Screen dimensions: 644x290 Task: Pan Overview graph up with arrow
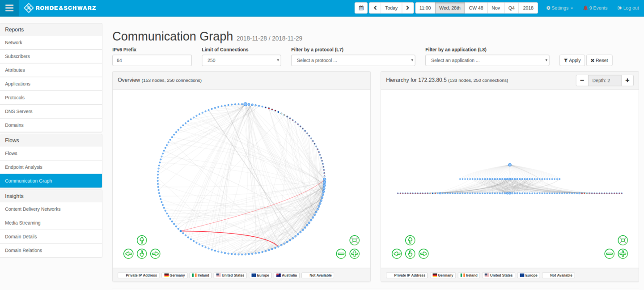point(142,240)
